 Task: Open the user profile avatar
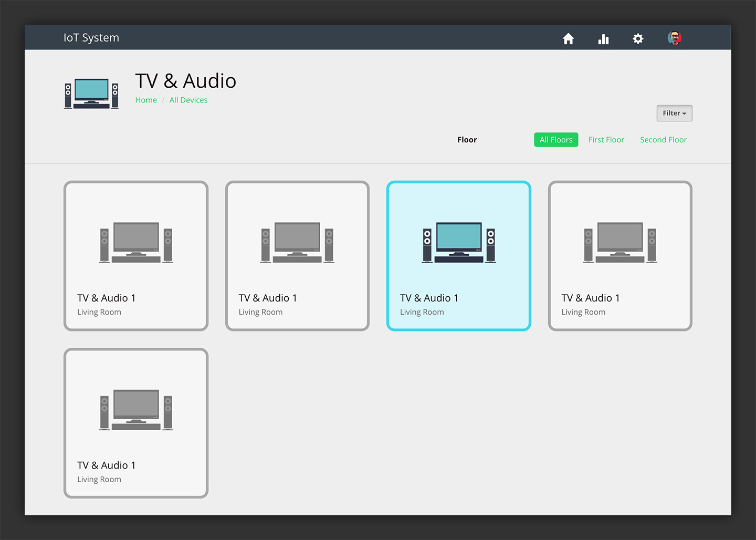[x=675, y=38]
